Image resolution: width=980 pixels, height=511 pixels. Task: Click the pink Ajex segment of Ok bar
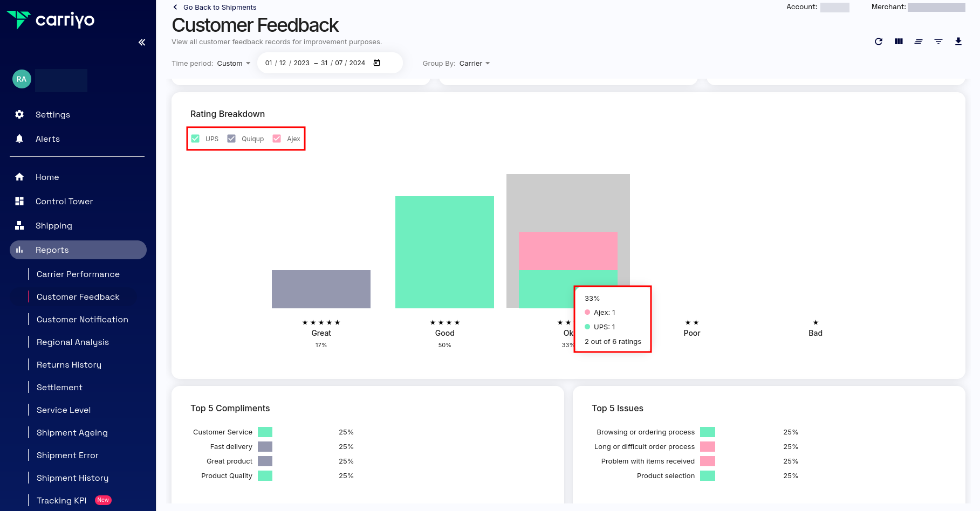568,251
